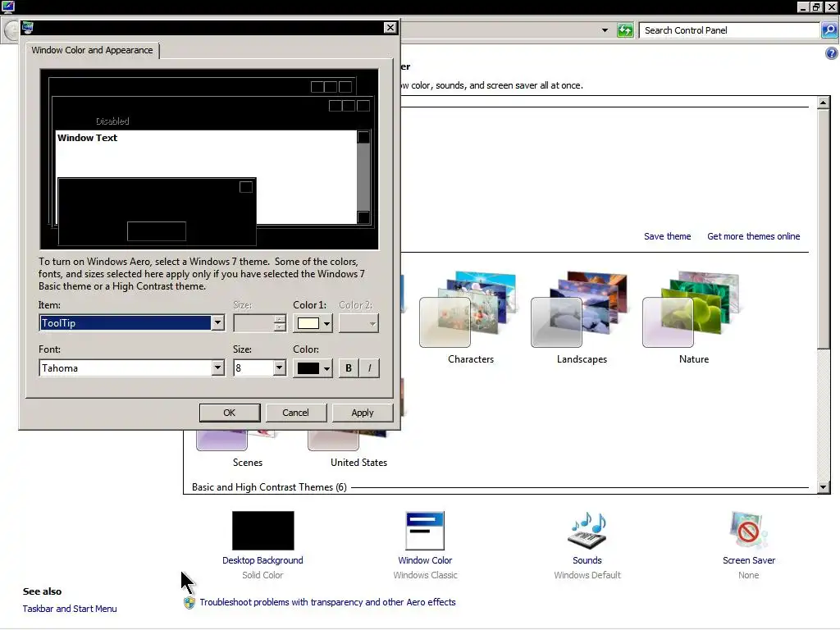Click the refresh icon in address bar
Image resolution: width=840 pixels, height=630 pixels.
click(x=625, y=30)
